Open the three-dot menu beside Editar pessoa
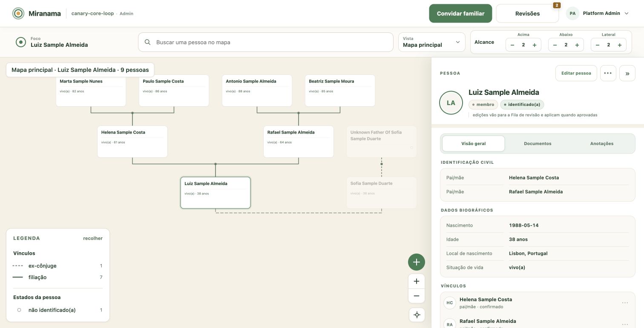The width and height of the screenshot is (644, 328). click(608, 73)
